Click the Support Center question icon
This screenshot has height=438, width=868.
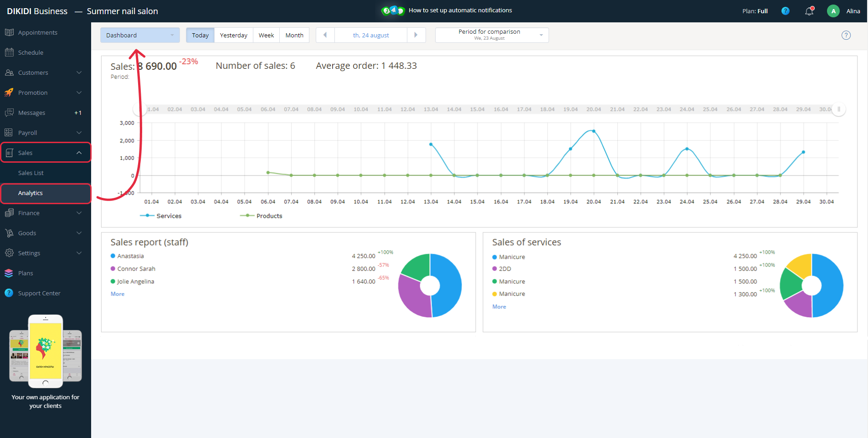pos(9,293)
